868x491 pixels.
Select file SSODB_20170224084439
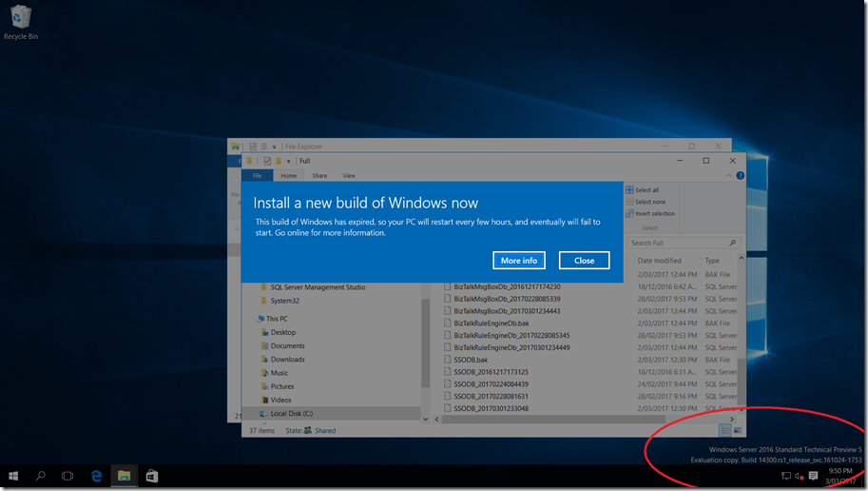(x=491, y=384)
